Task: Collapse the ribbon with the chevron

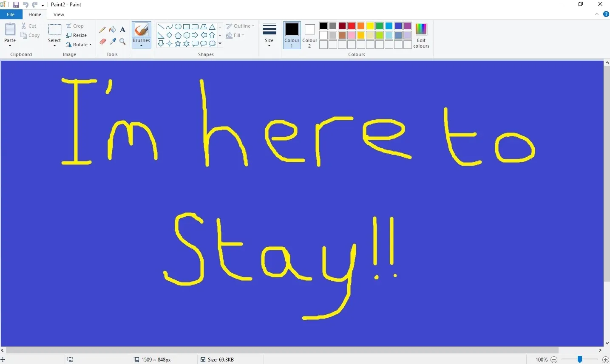Action: [597, 14]
